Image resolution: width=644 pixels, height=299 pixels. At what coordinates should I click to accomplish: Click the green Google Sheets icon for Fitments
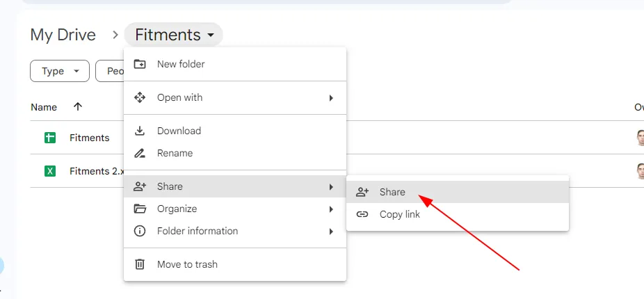click(50, 138)
